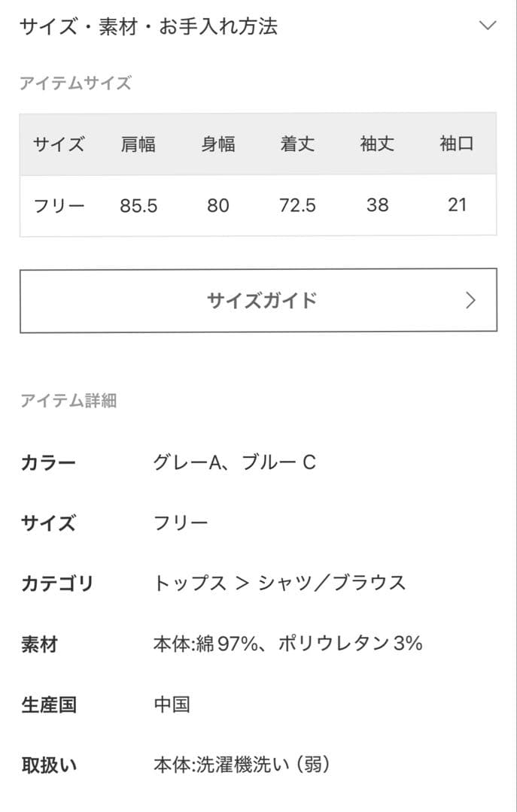Click the 中国 production country value

pyautogui.click(x=171, y=704)
